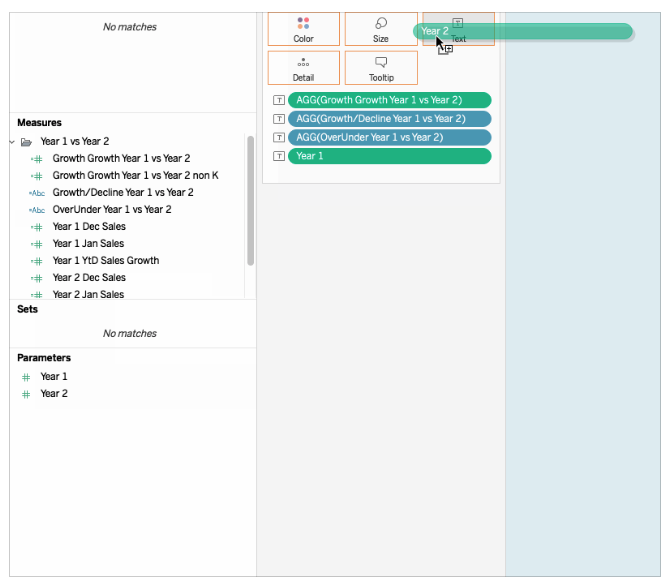The image size is (669, 585).
Task: Click number icon beside Year 2 parameter
Action: [27, 394]
